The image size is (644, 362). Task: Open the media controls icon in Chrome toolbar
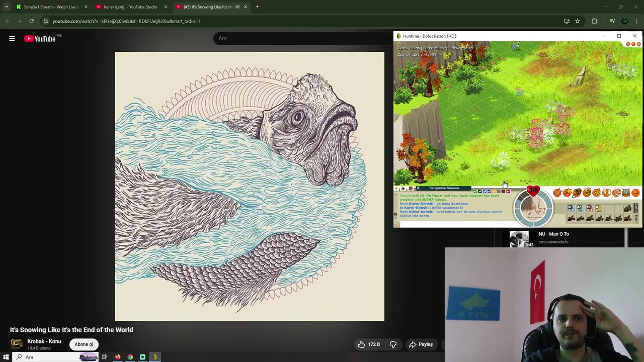(612, 21)
